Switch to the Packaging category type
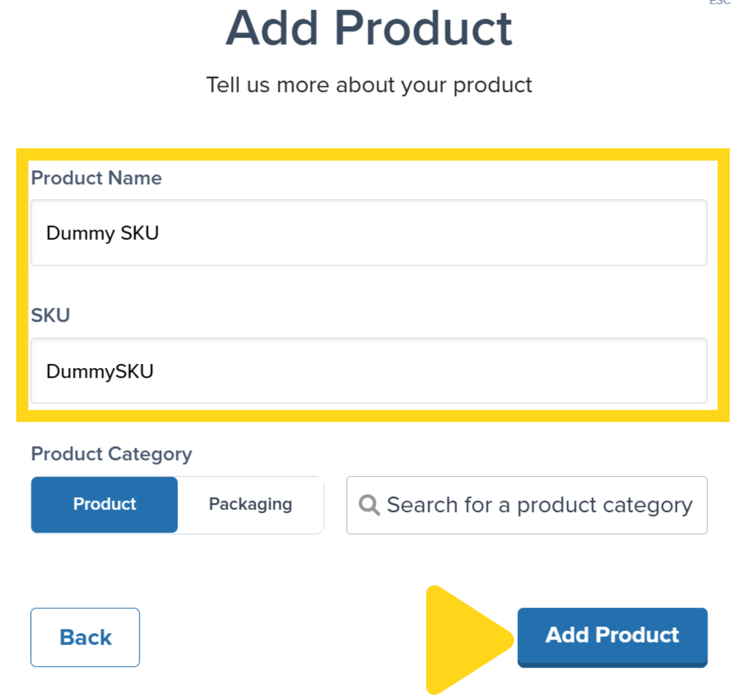 pos(250,504)
